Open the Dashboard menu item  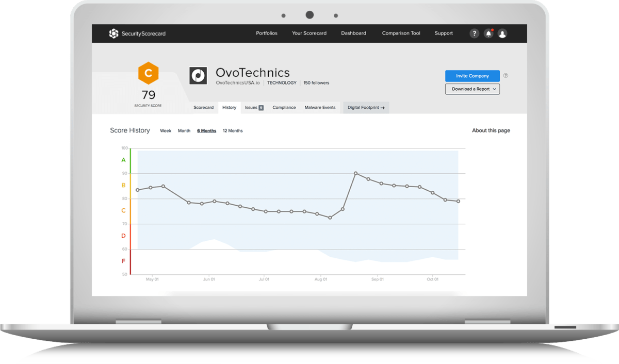click(353, 34)
